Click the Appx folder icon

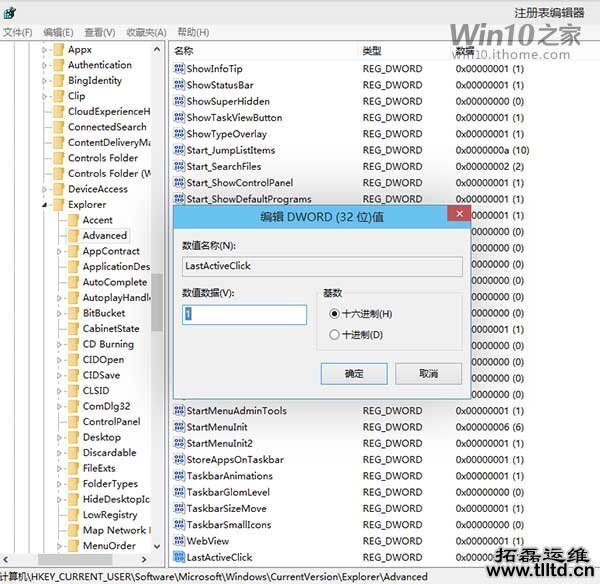(x=59, y=50)
